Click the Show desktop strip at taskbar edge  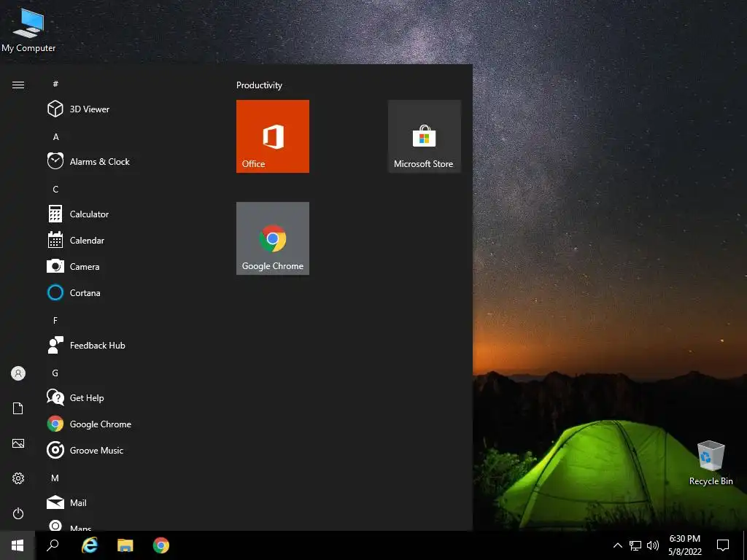coord(745,545)
